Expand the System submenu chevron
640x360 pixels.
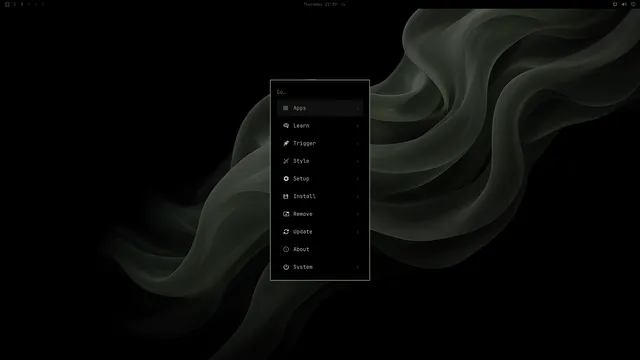click(358, 267)
